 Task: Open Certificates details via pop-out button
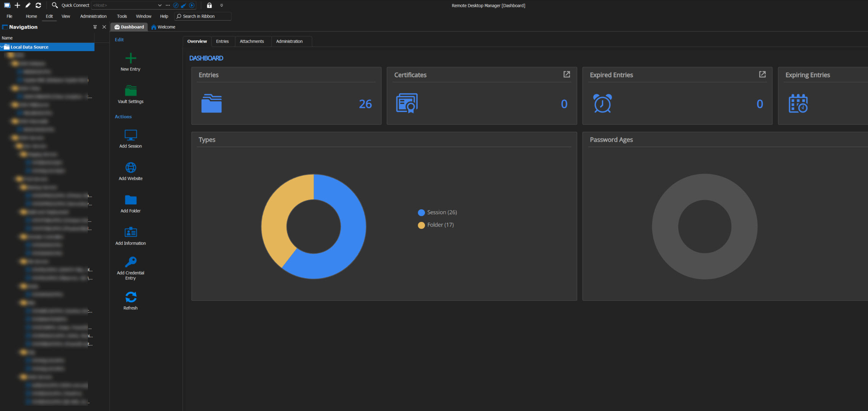point(566,74)
